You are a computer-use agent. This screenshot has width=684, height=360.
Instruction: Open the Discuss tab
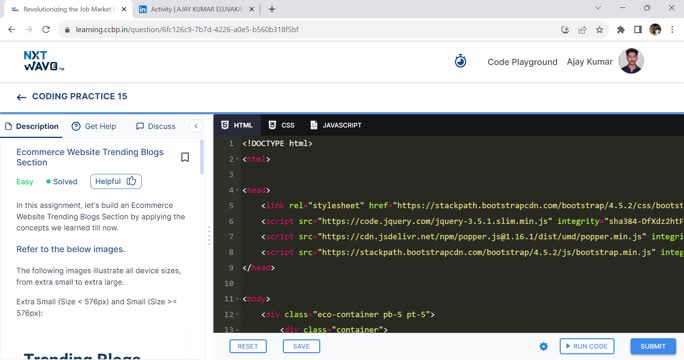(x=155, y=126)
